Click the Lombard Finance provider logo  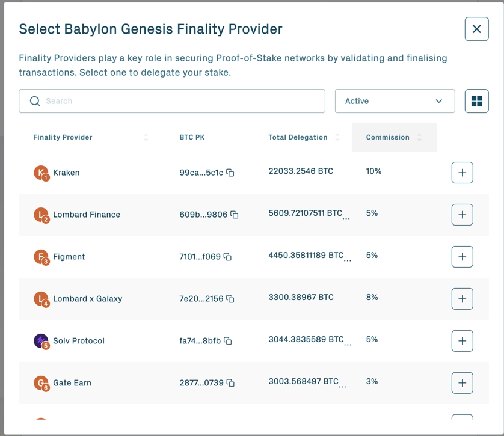point(41,214)
